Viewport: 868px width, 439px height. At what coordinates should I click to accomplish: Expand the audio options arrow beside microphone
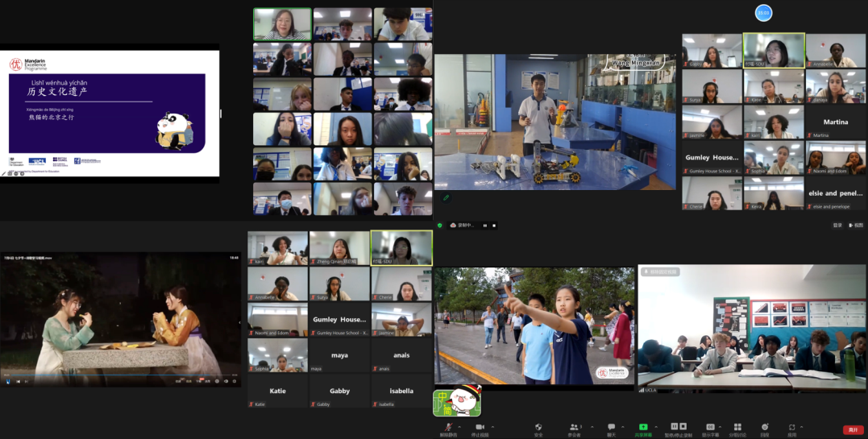[x=459, y=426]
